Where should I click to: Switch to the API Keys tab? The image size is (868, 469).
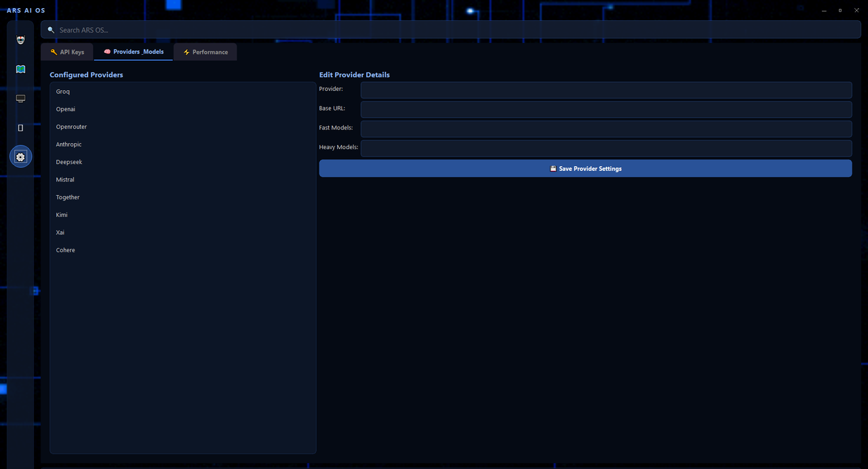67,52
